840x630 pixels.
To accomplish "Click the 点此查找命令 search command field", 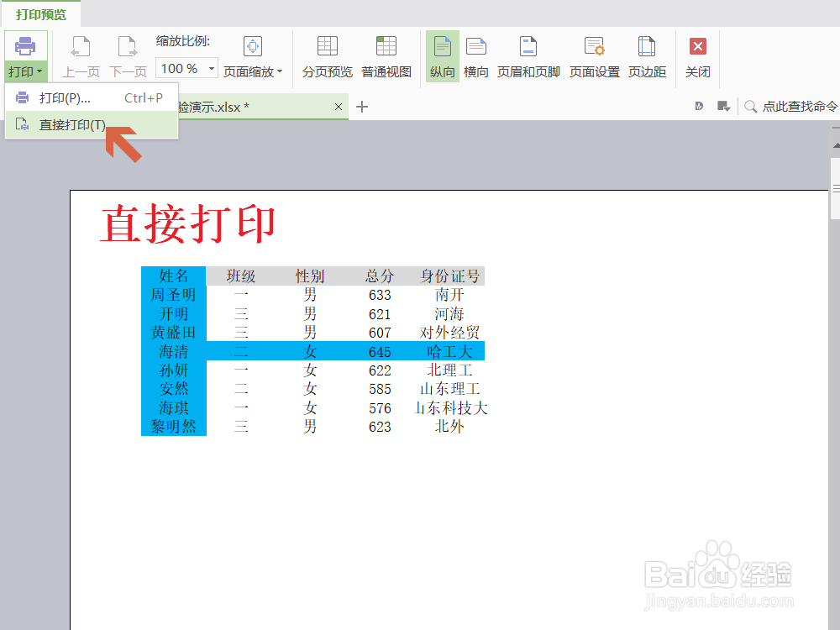I will pos(794,106).
